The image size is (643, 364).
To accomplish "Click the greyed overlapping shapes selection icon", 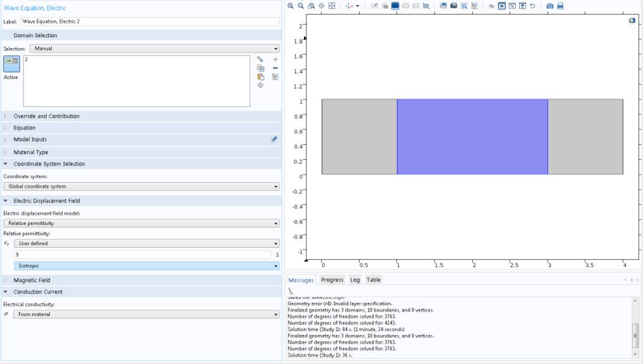I will click(x=384, y=6).
